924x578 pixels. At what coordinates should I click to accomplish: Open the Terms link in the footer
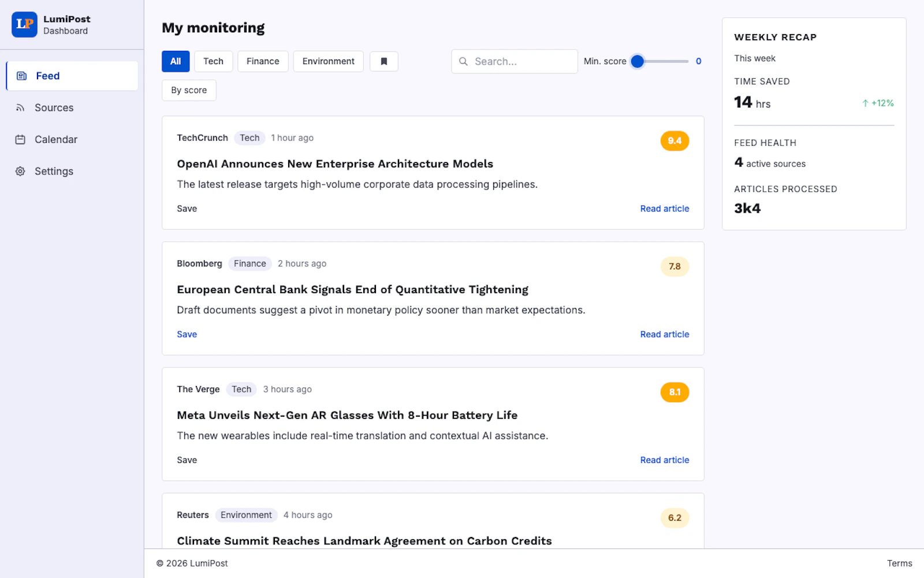[900, 564]
